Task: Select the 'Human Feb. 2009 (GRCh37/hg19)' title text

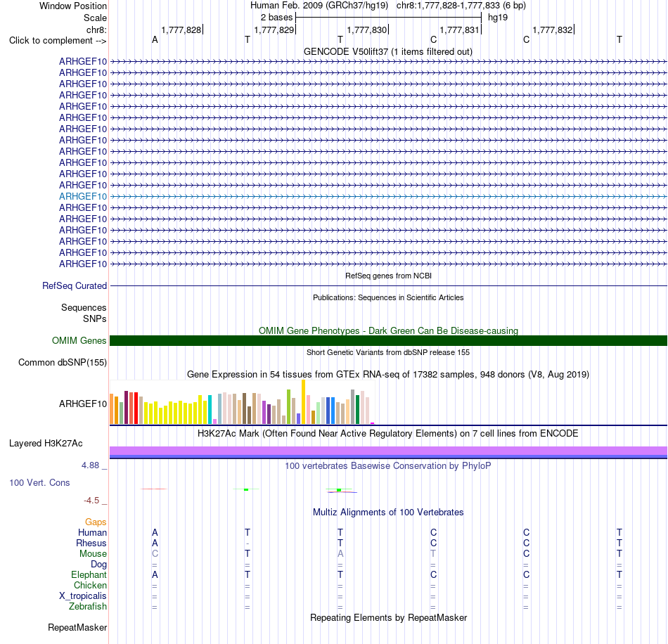Action: [x=319, y=6]
